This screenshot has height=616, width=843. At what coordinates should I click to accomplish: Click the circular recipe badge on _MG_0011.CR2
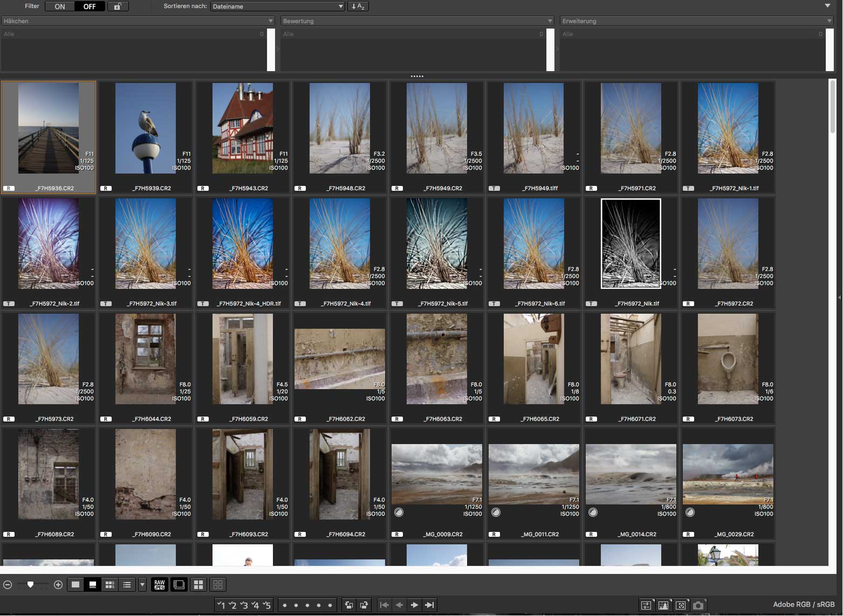pyautogui.click(x=496, y=513)
